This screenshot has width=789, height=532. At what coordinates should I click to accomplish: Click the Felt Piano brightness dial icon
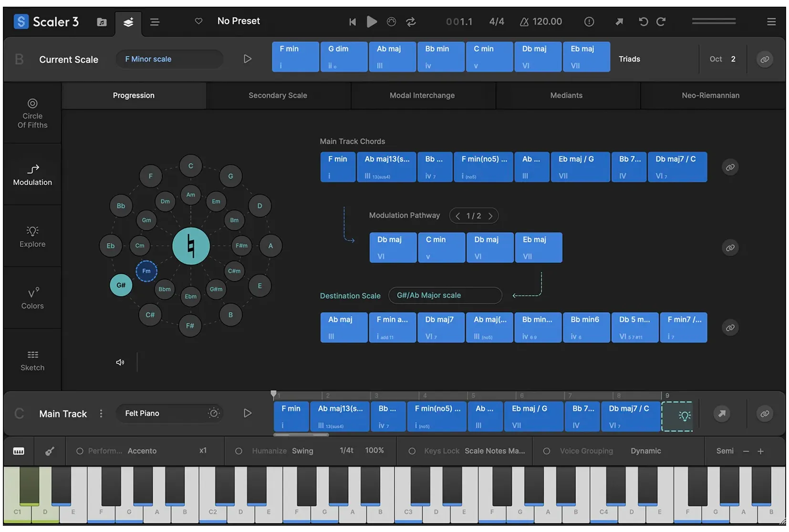(214, 413)
